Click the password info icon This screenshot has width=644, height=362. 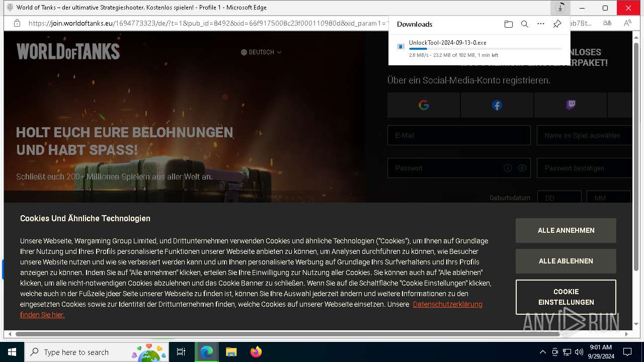508,168
